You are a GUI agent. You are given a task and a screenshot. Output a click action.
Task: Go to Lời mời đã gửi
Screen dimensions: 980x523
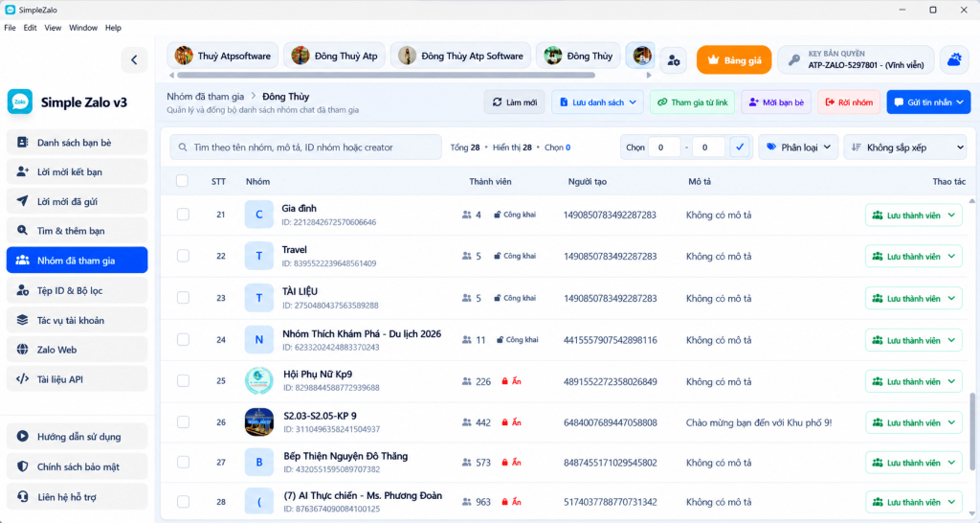[77, 201]
